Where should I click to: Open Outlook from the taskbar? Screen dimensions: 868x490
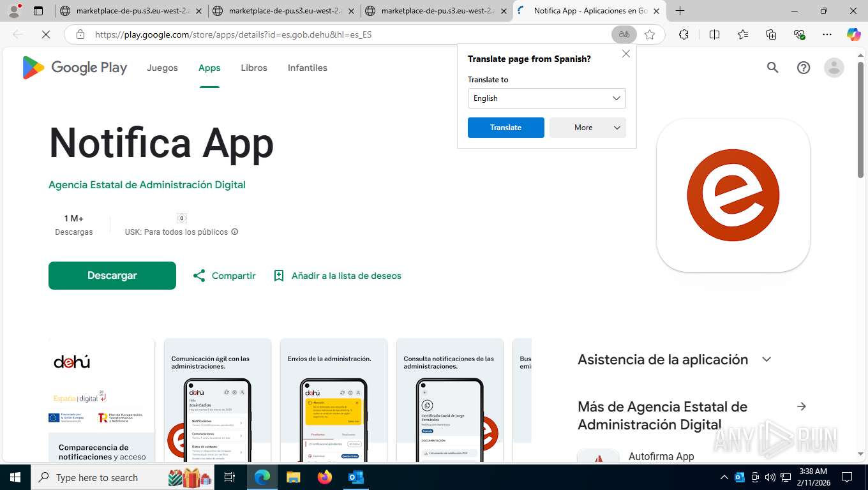tap(355, 477)
